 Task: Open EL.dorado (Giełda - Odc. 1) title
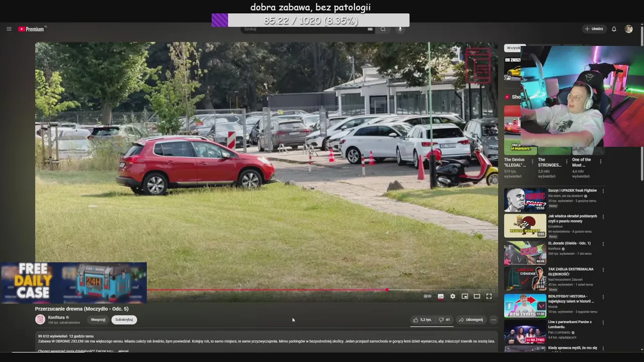point(569,243)
